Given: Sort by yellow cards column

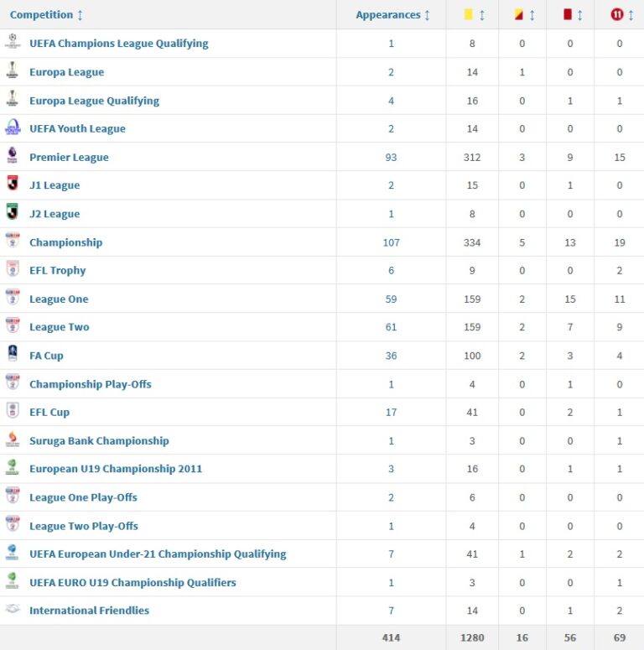Looking at the screenshot, I should point(474,15).
